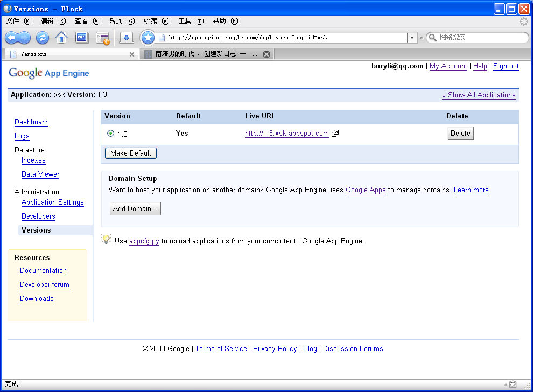Click the forward navigation arrow
Viewport: 533px width, 392px height.
pos(24,37)
